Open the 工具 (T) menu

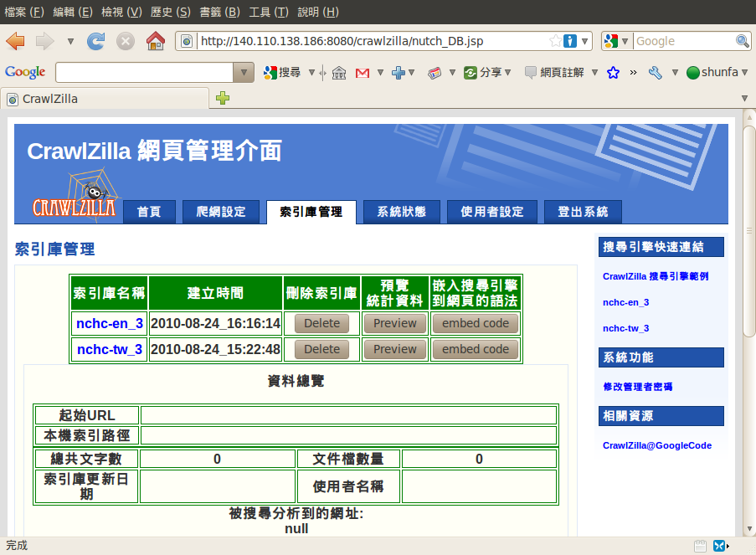[269, 12]
